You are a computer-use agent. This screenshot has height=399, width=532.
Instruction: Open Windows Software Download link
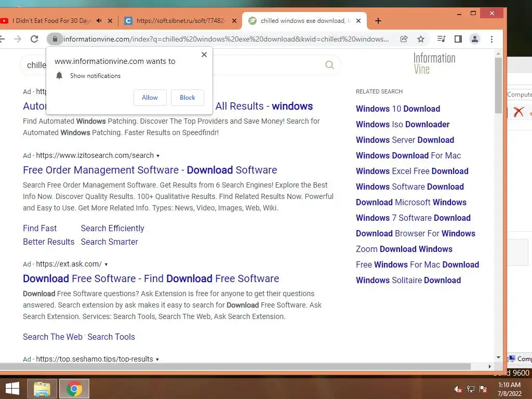[410, 187]
